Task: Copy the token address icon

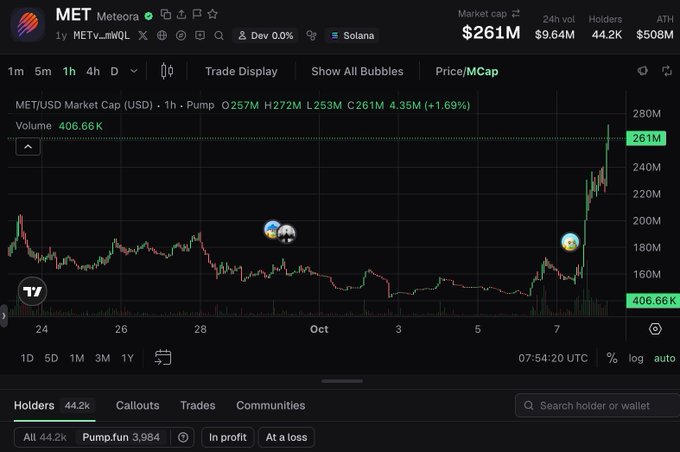Action: [166, 14]
